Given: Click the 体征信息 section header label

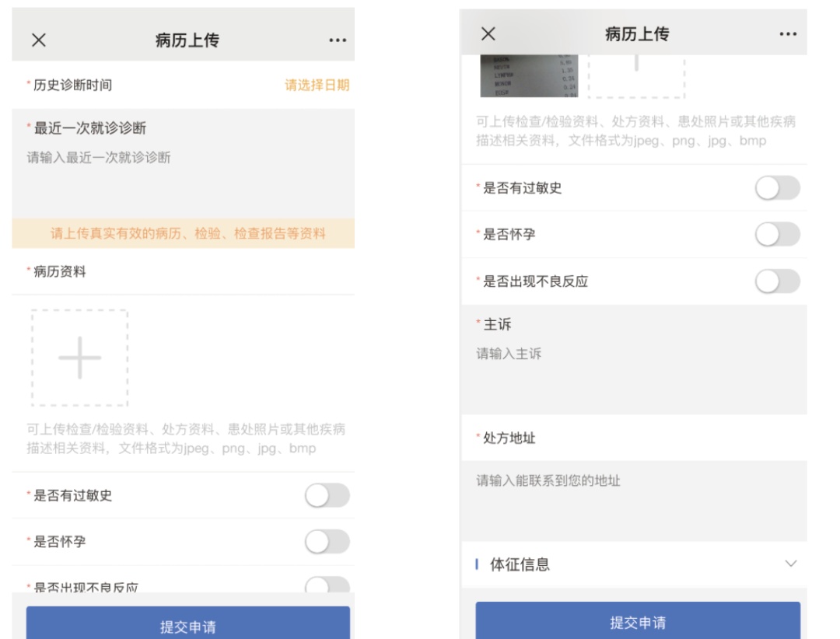Looking at the screenshot, I should click(520, 565).
